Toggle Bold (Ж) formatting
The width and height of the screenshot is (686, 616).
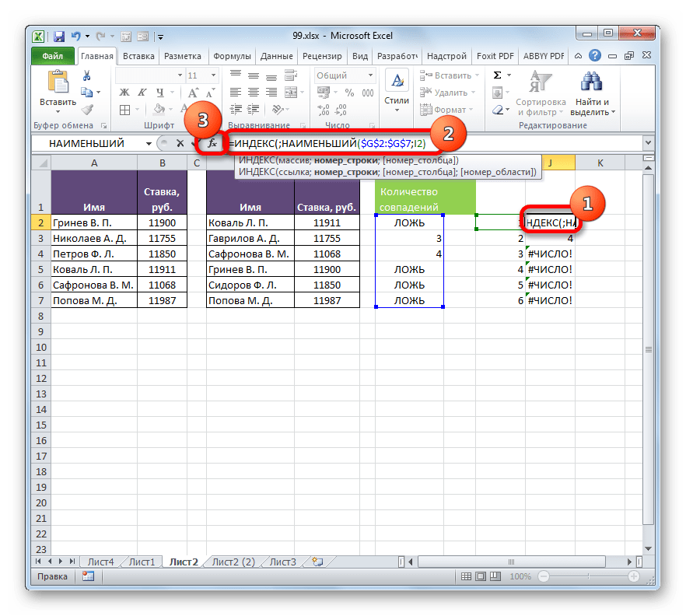coord(124,93)
